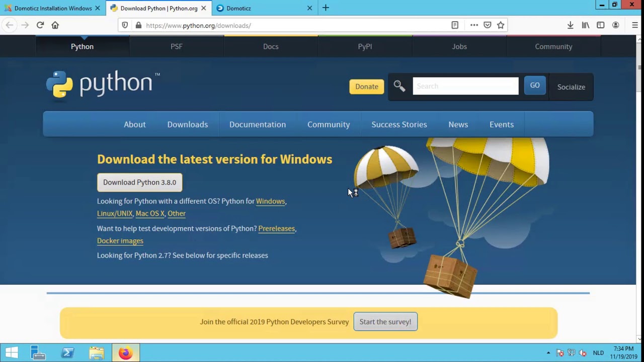Open Server Manager from taskbar
The image size is (644, 362).
coord(38,353)
